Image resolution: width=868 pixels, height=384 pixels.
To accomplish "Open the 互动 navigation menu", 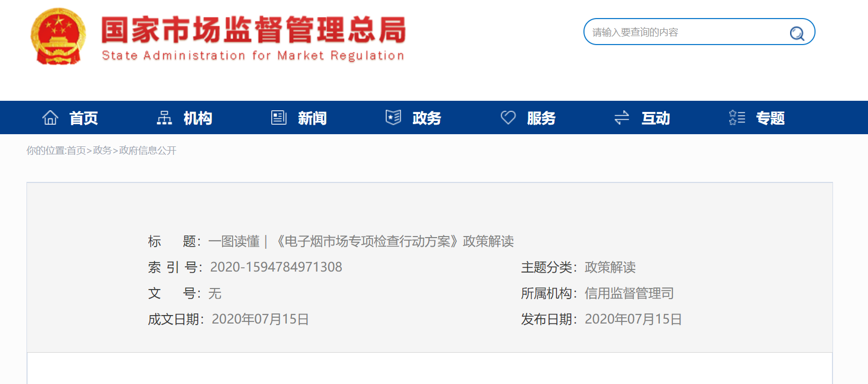I will 656,118.
